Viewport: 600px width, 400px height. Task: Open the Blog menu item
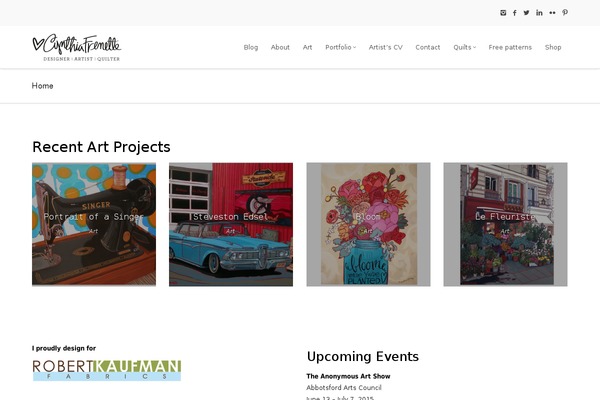click(x=251, y=47)
